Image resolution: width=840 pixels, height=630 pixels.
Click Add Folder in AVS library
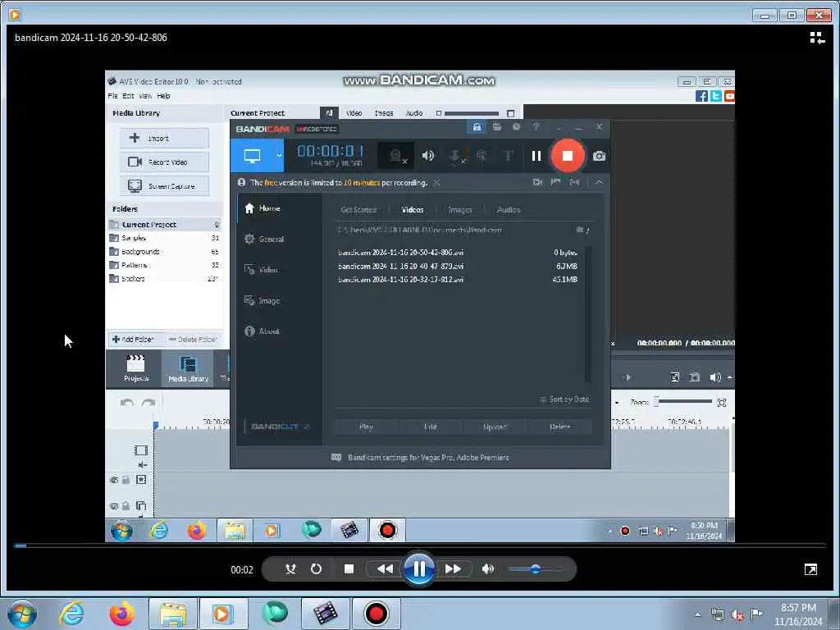tap(133, 339)
